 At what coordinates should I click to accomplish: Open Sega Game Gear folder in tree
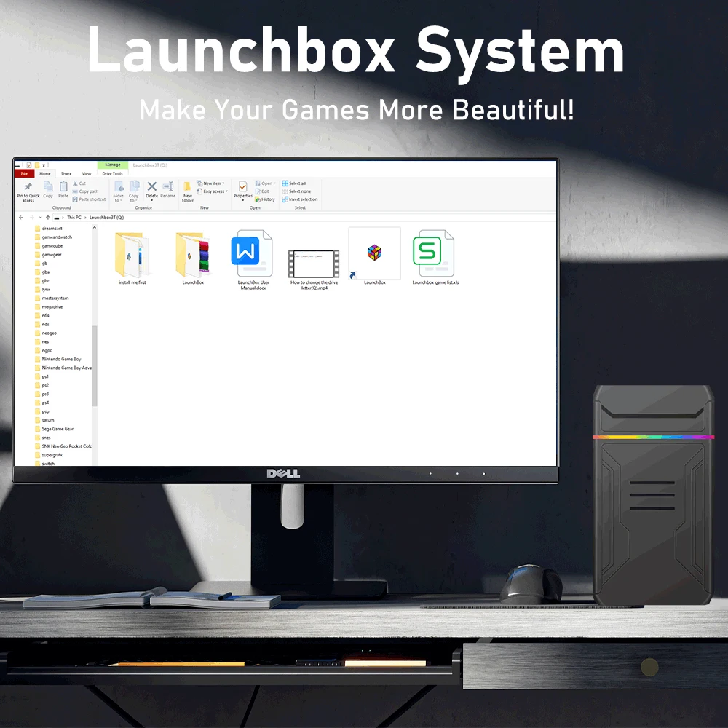55,429
